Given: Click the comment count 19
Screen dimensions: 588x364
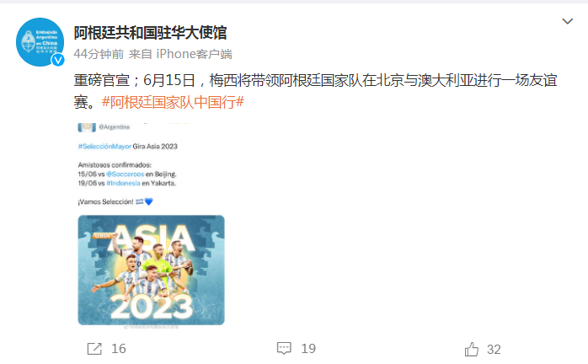Looking at the screenshot, I should pyautogui.click(x=308, y=349).
